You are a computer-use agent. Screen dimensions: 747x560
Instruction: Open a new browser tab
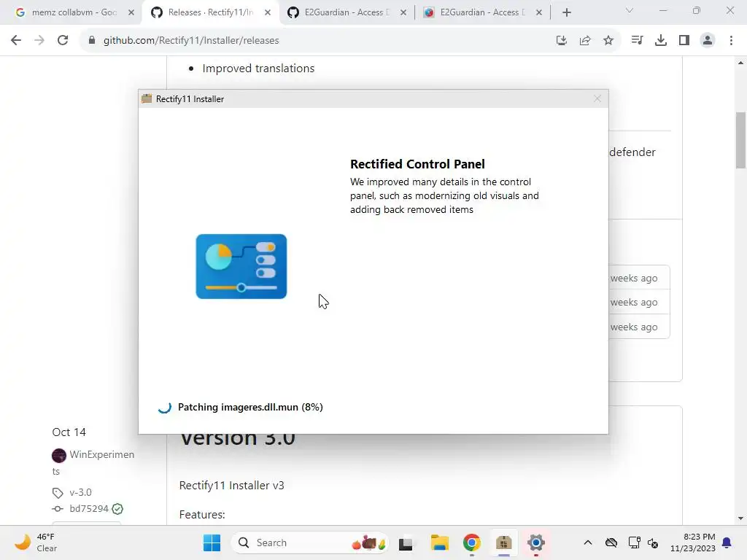(x=566, y=13)
